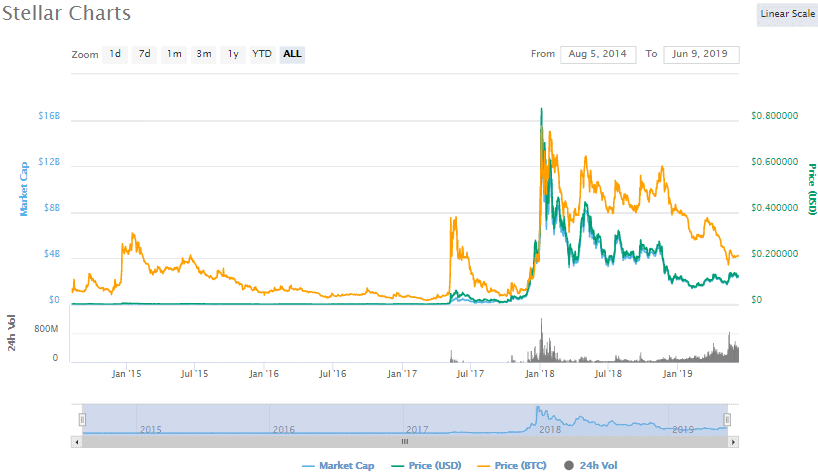Click the $12B market cap label
818x475 pixels.
coord(49,162)
